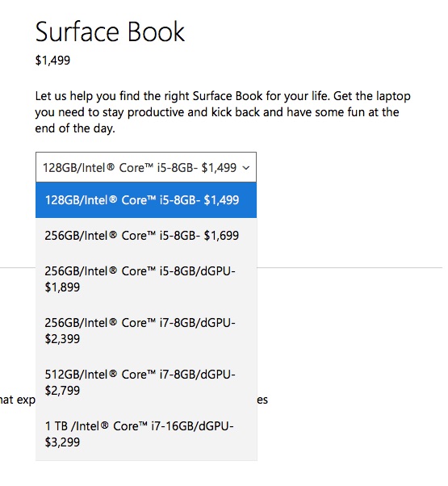448x486 pixels.
Task: Choose 512GB Core i7 $2,799 model
Action: pyautogui.click(x=146, y=383)
